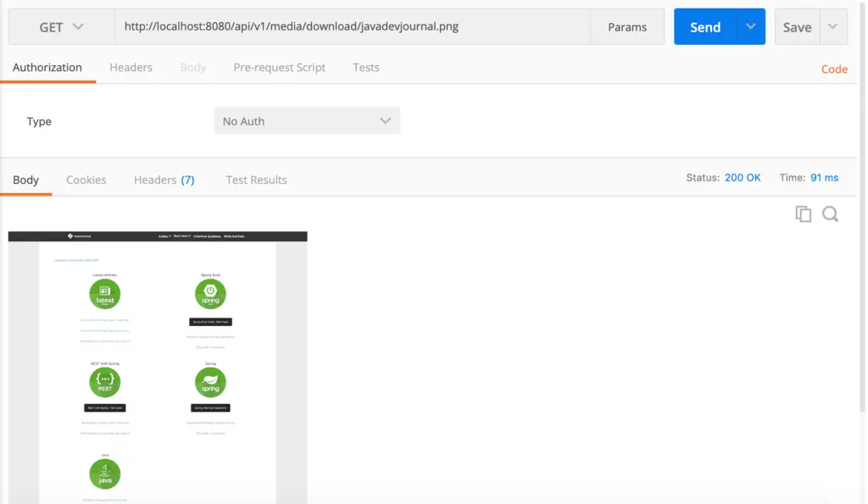Viewport: 868px width, 504px height.
Task: Open the Params editor
Action: pyautogui.click(x=627, y=26)
